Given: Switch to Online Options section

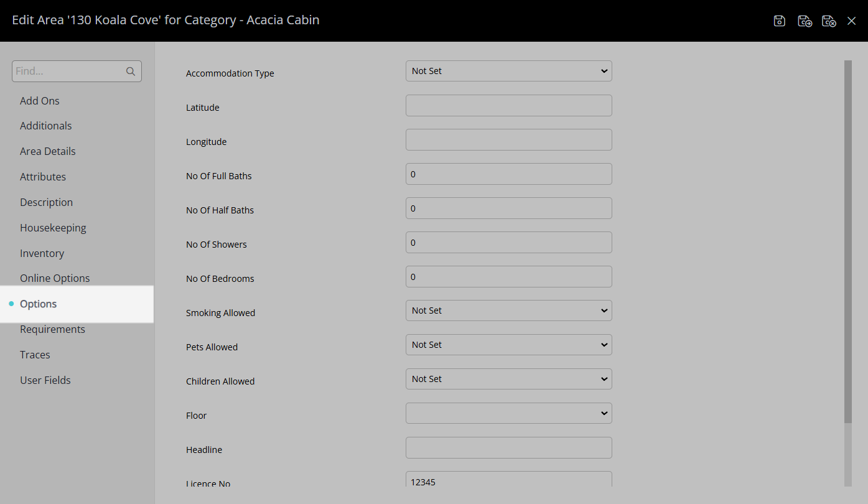Looking at the screenshot, I should (x=55, y=278).
